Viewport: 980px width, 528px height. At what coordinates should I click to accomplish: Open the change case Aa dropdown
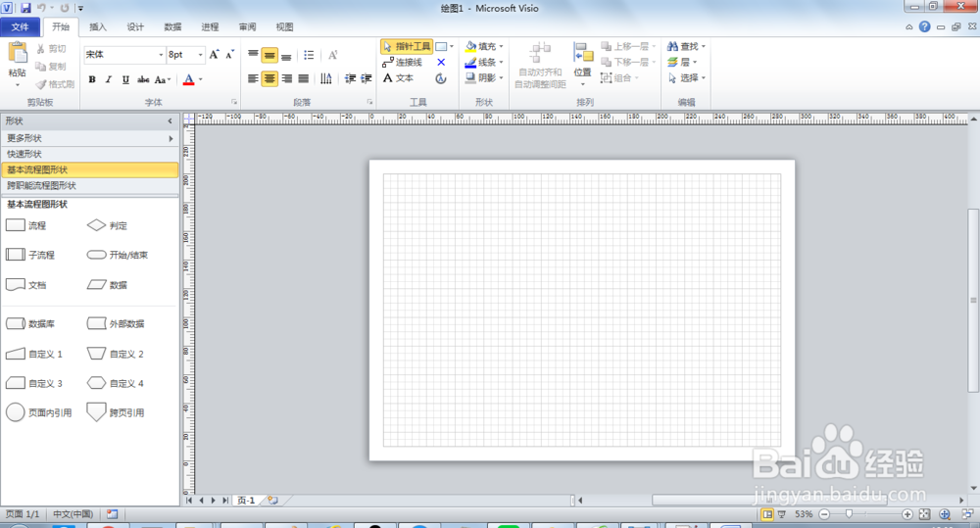coord(163,79)
